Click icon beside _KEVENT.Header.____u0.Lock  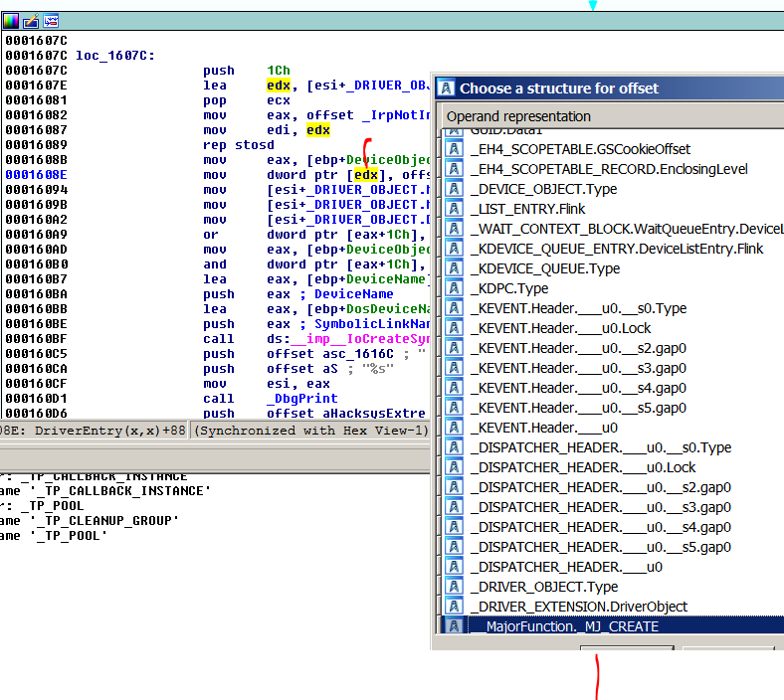pos(455,328)
